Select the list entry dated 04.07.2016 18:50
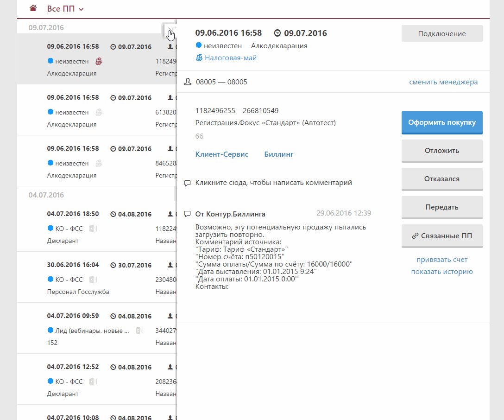This screenshot has width=504, height=420. pos(97,226)
